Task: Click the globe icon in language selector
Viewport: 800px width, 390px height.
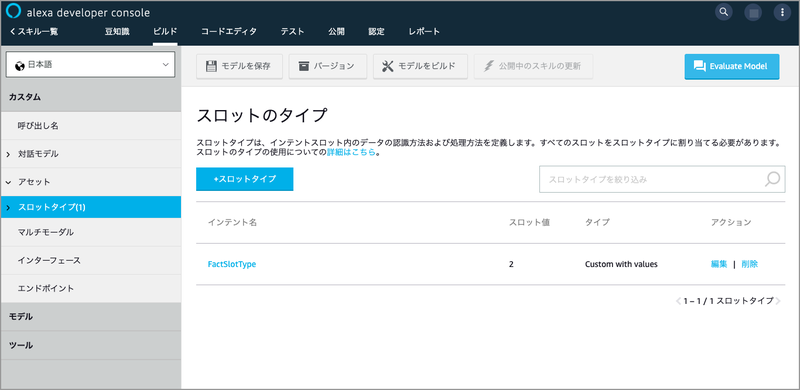Action: click(x=20, y=65)
